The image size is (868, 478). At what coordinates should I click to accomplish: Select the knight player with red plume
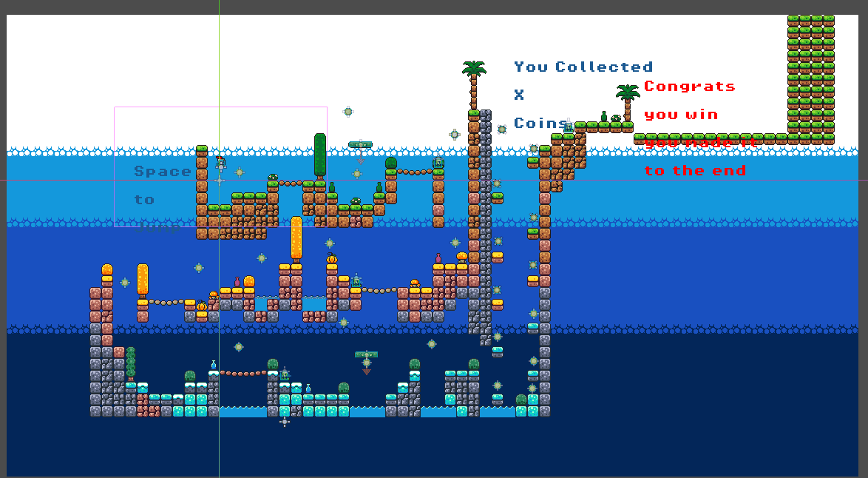click(221, 163)
